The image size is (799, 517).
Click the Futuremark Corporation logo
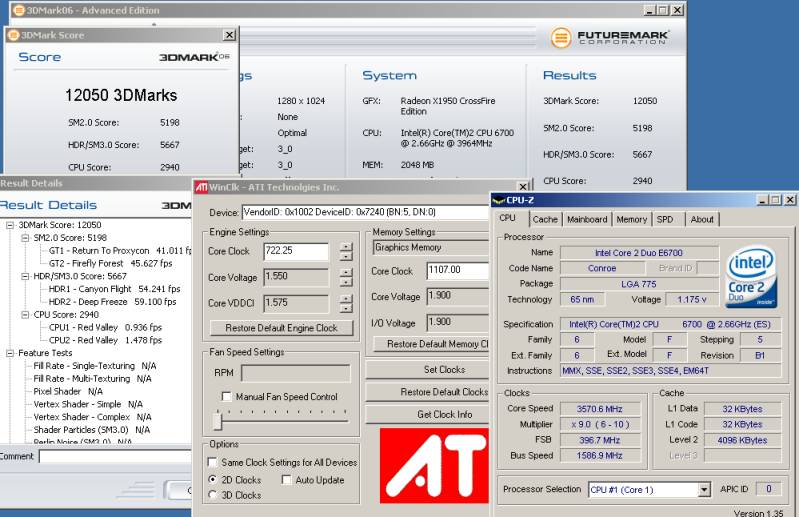coord(609,38)
